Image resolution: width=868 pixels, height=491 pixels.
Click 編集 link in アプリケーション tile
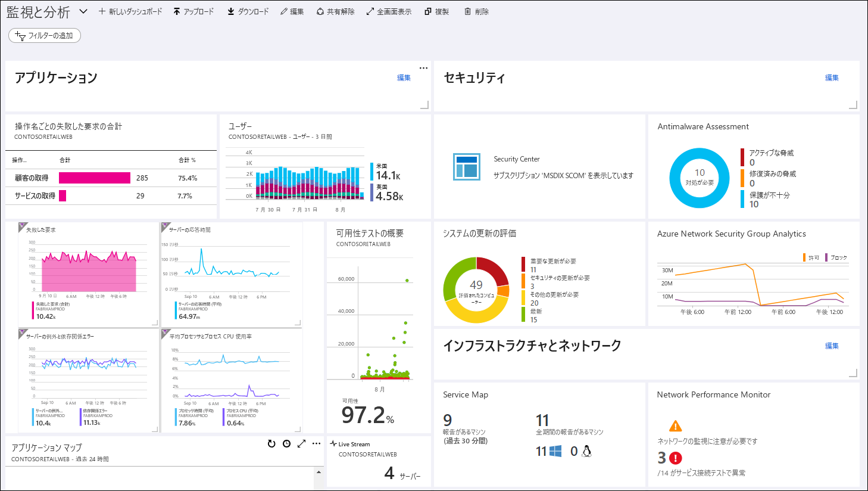point(404,77)
